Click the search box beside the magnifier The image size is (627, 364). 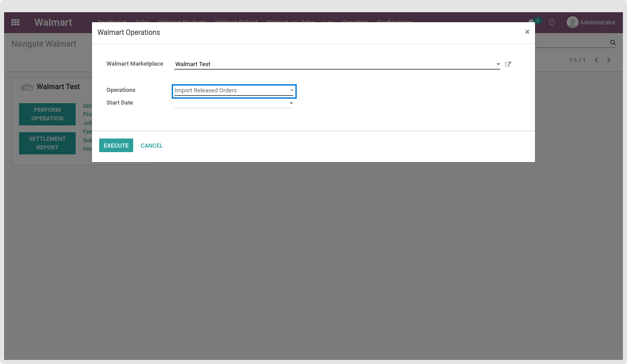pyautogui.click(x=572, y=43)
